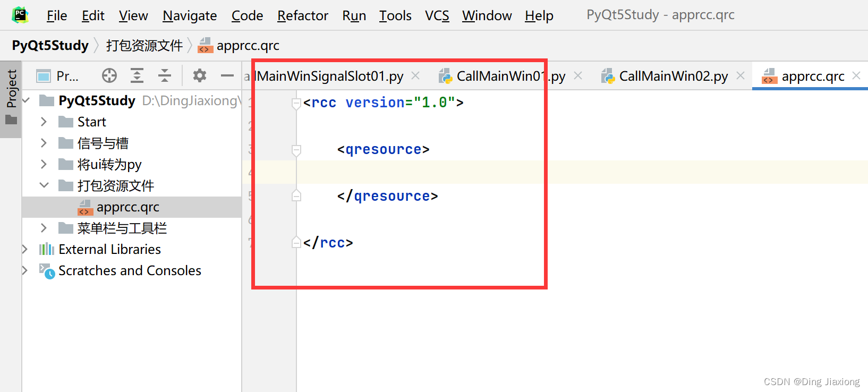Select External Libraries in project tree
This screenshot has width=868, height=392.
point(109,250)
